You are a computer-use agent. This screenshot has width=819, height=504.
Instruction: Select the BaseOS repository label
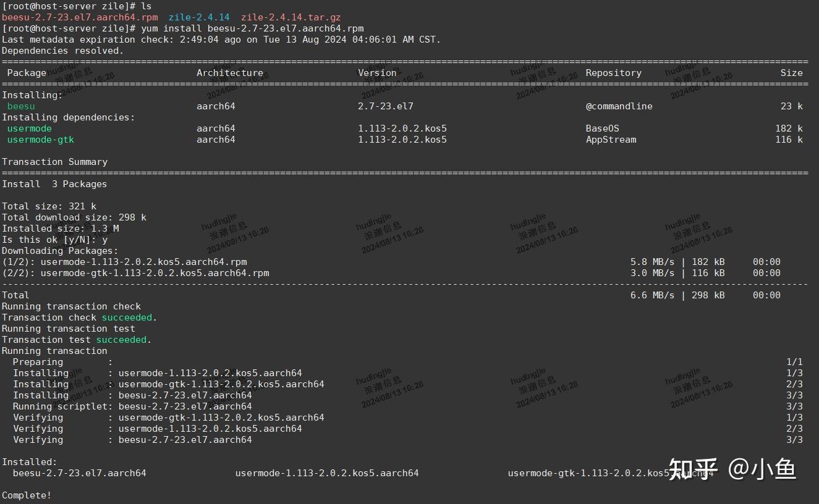[x=601, y=128]
